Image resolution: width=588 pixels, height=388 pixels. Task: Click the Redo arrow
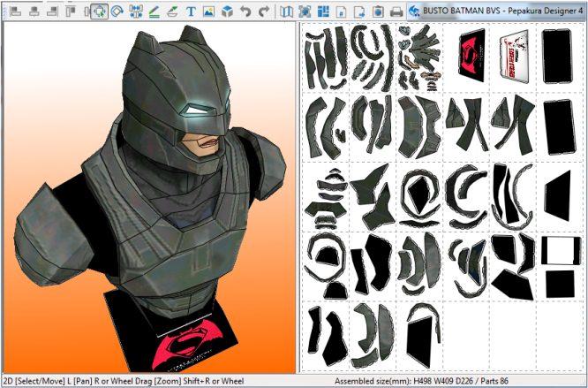[x=264, y=11]
